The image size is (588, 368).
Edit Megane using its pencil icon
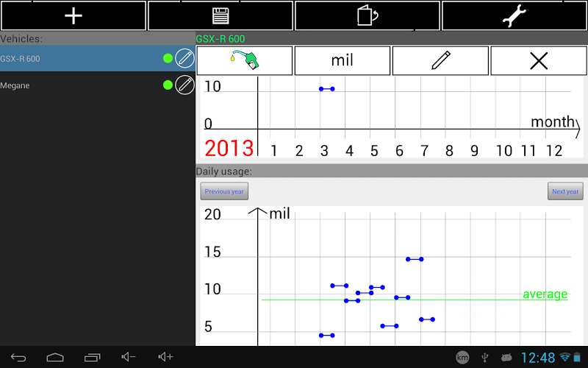(185, 85)
